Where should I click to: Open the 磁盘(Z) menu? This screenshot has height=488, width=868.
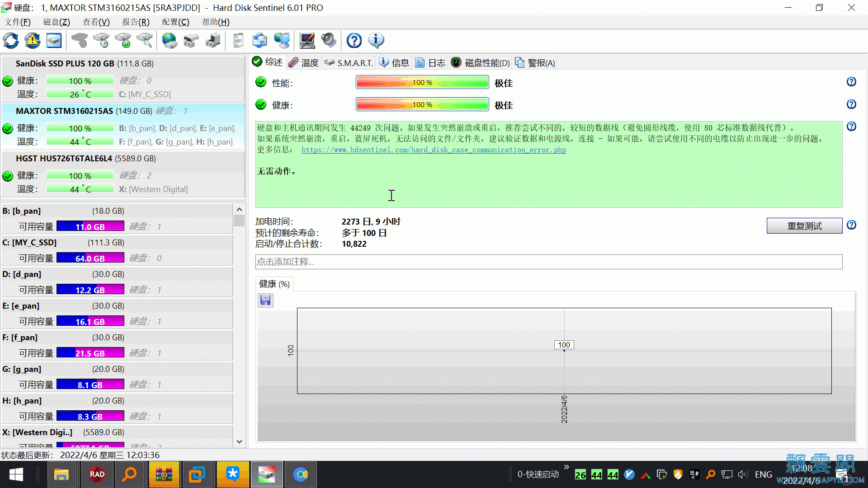[57, 22]
